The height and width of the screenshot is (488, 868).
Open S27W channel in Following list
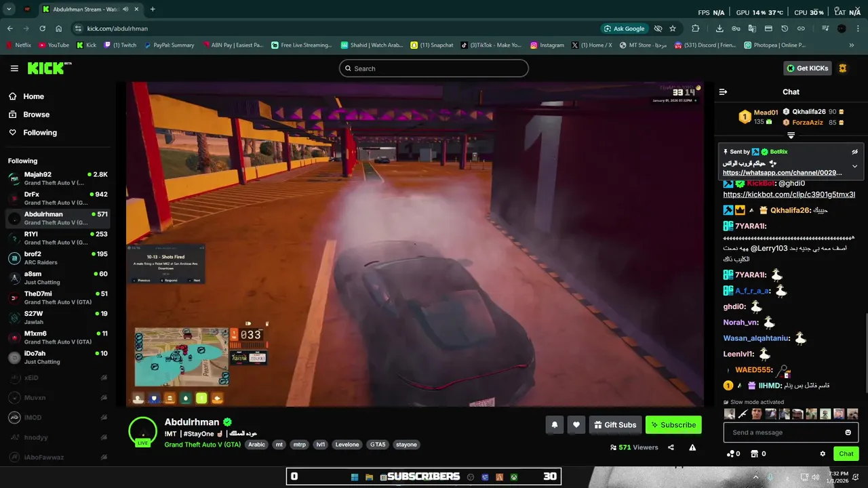[58, 318]
